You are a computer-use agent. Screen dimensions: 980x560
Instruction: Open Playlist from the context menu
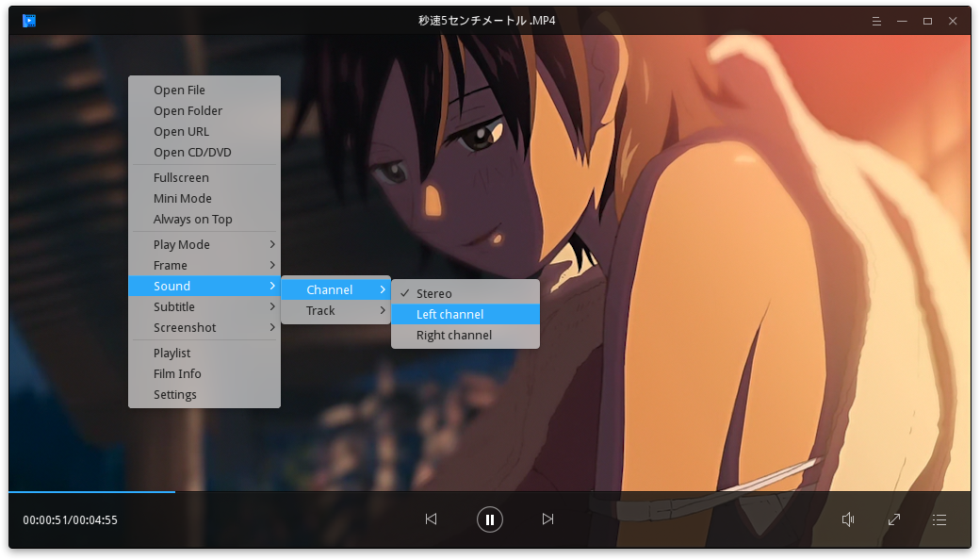(204, 354)
